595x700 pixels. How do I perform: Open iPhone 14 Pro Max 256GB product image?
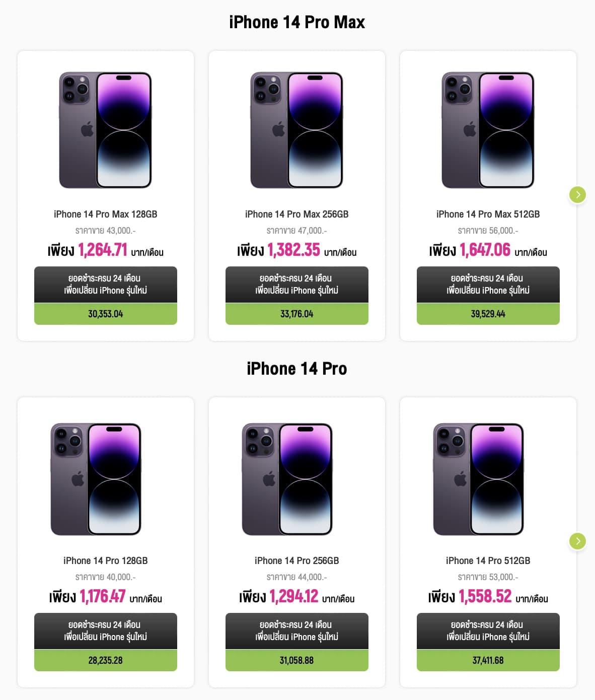point(296,130)
